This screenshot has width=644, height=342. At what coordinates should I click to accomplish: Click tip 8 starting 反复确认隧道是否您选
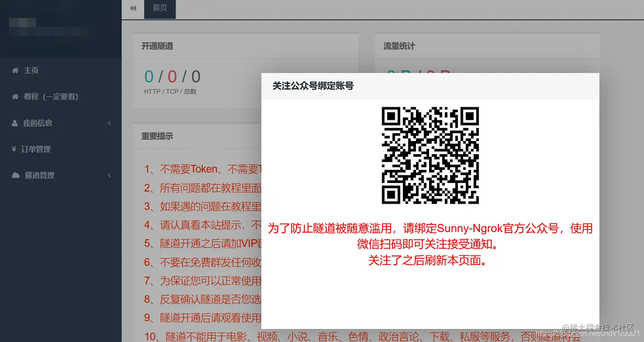(203, 299)
